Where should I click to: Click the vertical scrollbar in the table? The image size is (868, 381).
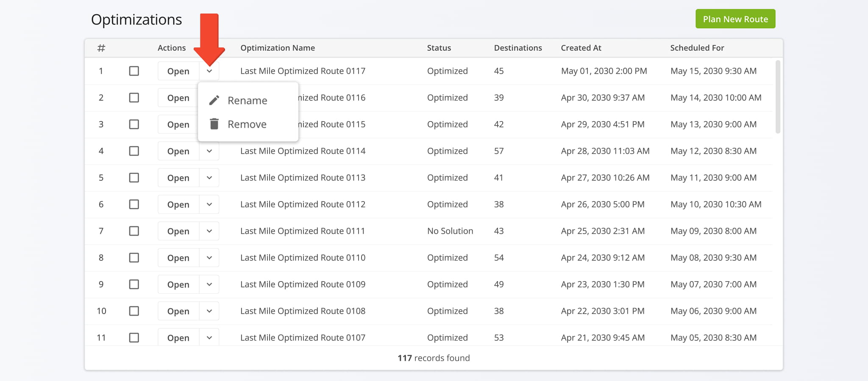pyautogui.click(x=777, y=97)
